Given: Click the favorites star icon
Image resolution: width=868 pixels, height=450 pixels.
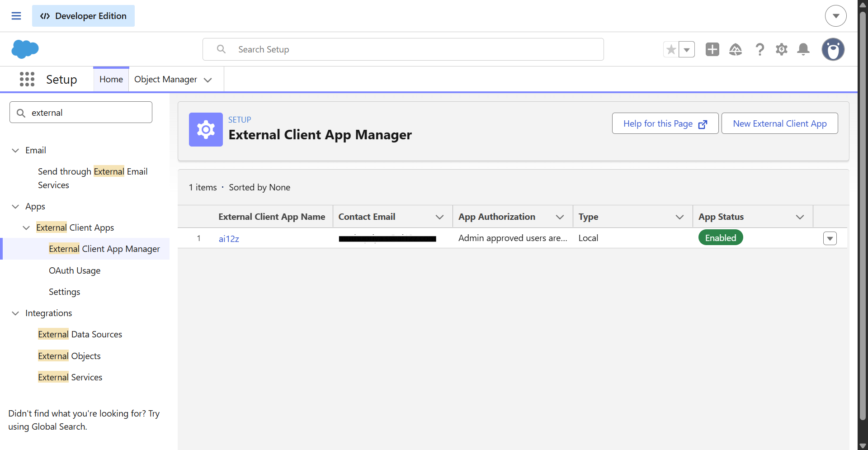Looking at the screenshot, I should point(671,49).
